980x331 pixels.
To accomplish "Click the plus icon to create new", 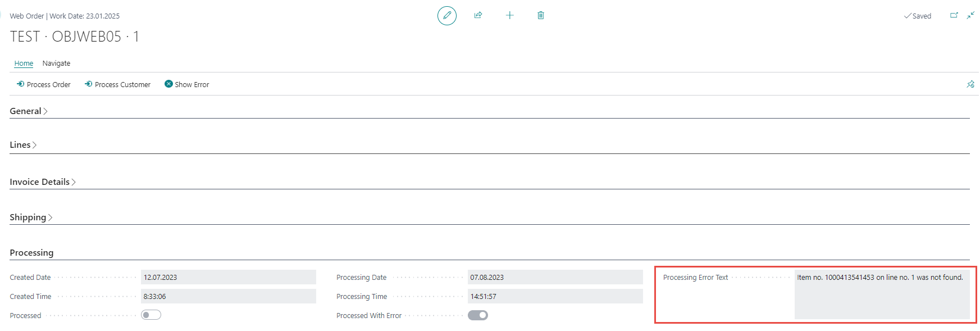I will point(509,15).
